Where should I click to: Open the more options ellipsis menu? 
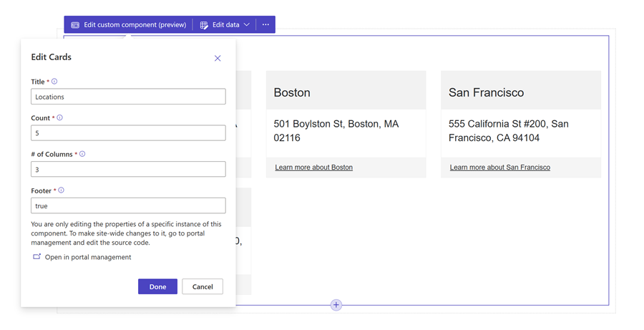tap(265, 25)
